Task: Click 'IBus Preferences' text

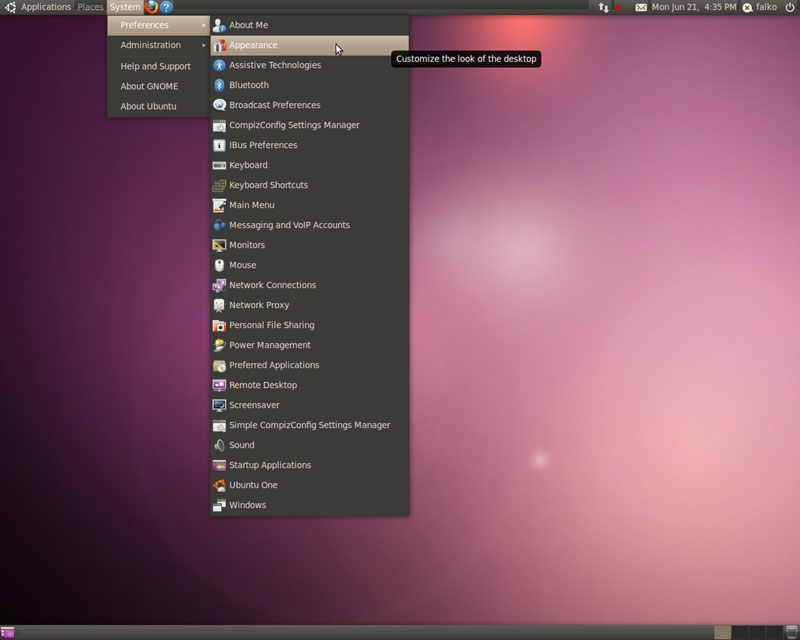Action: (263, 145)
